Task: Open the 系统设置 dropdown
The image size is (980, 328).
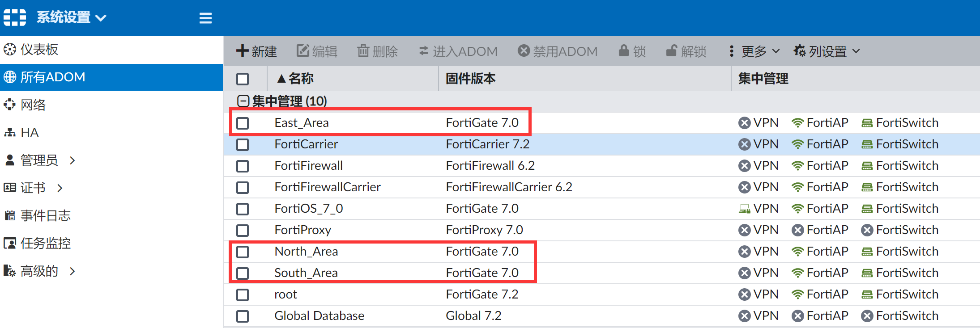Action: [x=71, y=17]
